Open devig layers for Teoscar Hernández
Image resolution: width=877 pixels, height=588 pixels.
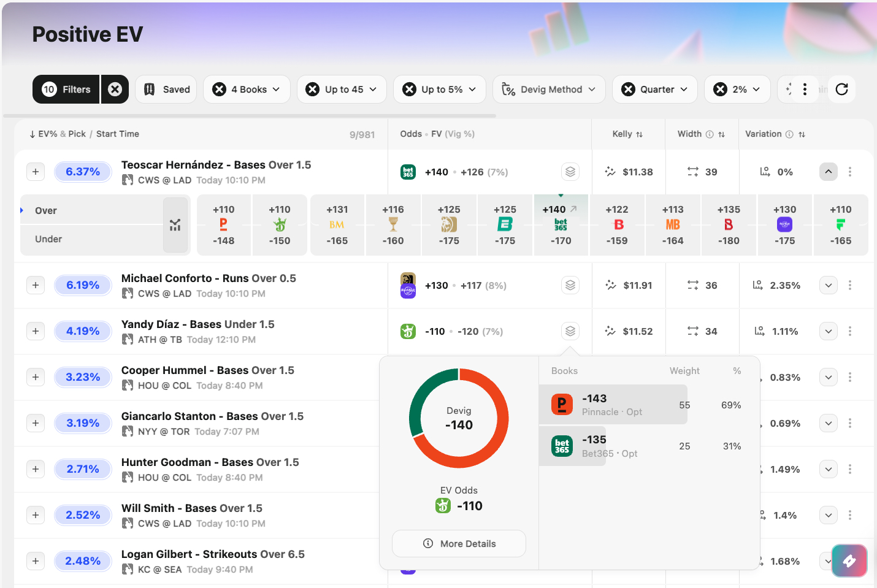570,172
